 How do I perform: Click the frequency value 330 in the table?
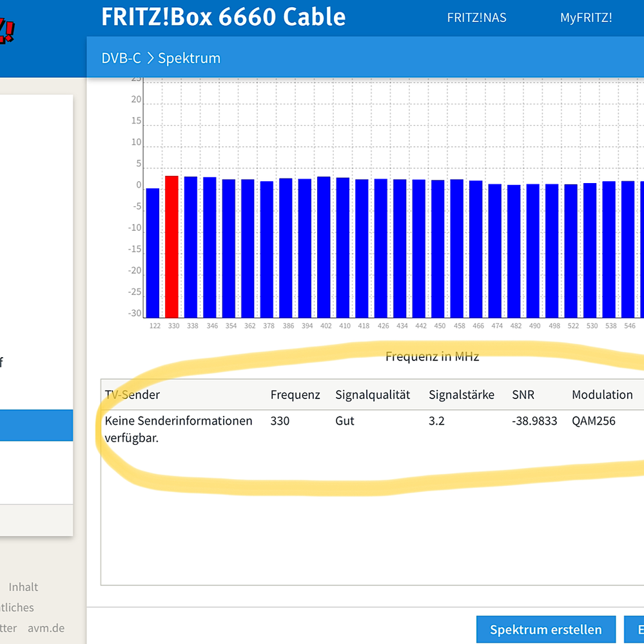[x=280, y=421]
